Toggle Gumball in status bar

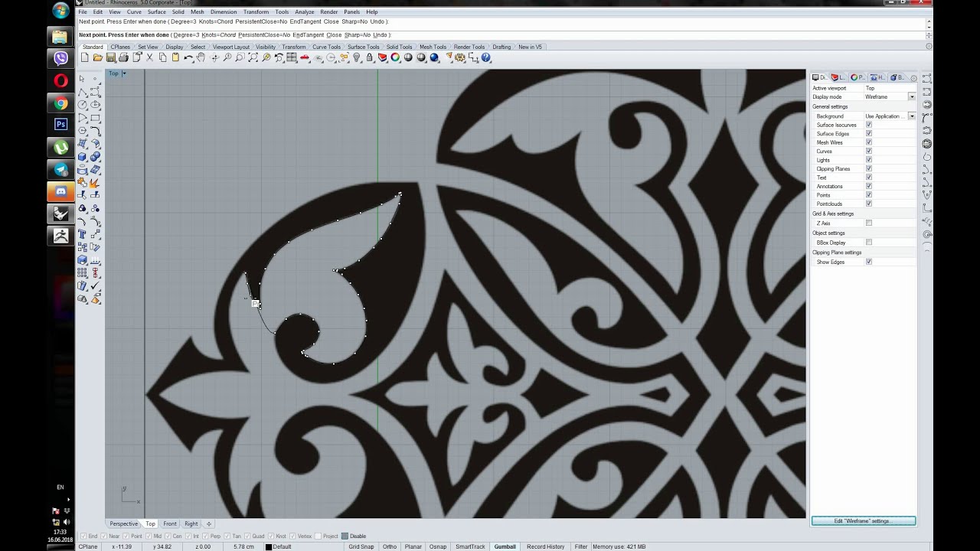click(505, 546)
